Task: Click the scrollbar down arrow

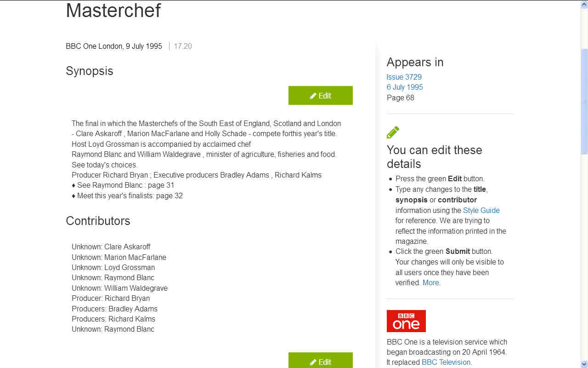Action: [x=584, y=364]
